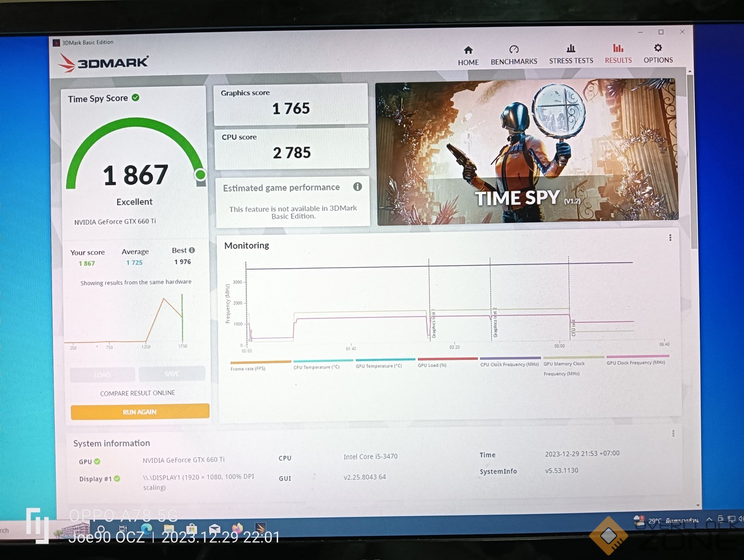Open the Monitoring panel three-dot menu
The height and width of the screenshot is (560, 744).
670,238
